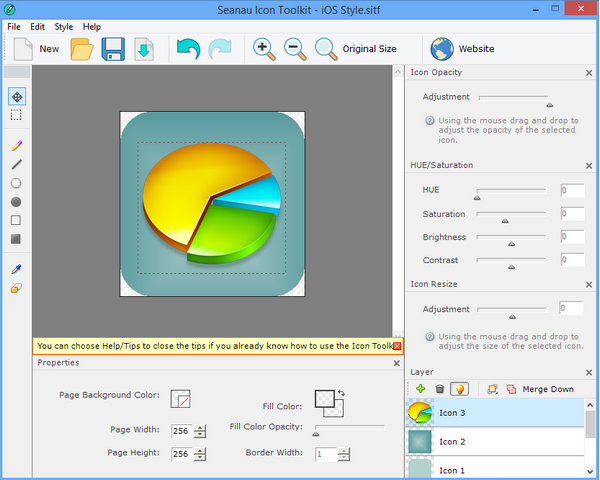Close the Layer panel
Image resolution: width=600 pixels, height=480 pixels.
[x=589, y=372]
